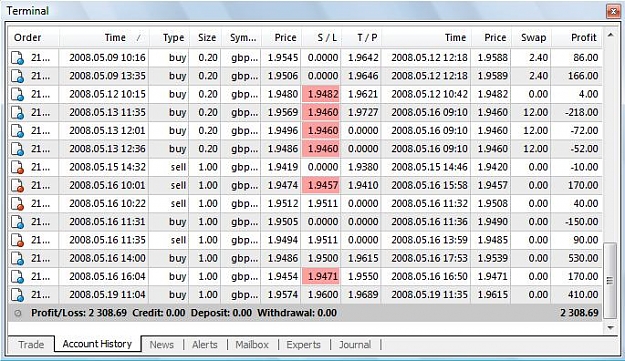
Task: Click the profit value -150.00
Action: point(581,222)
